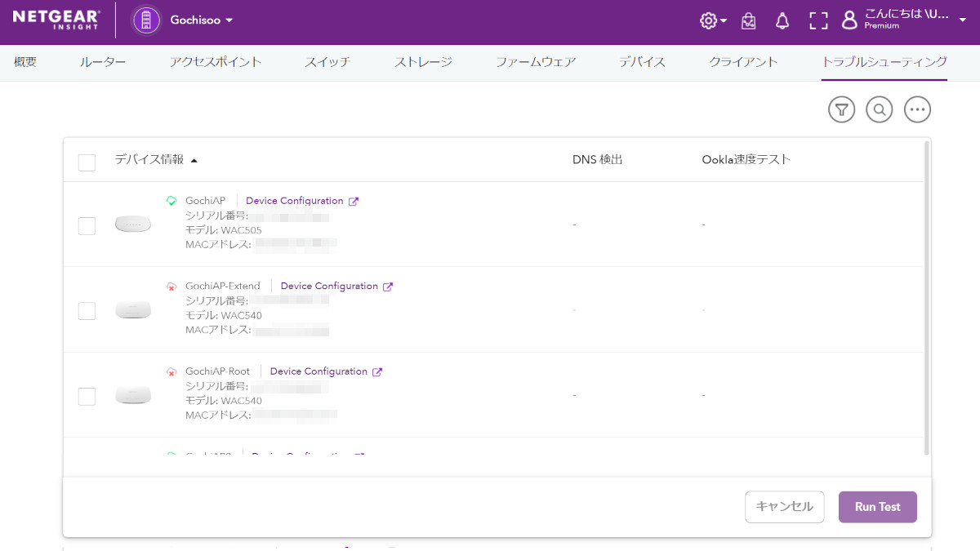Click the Run Test button
The image size is (980, 551).
(x=878, y=507)
